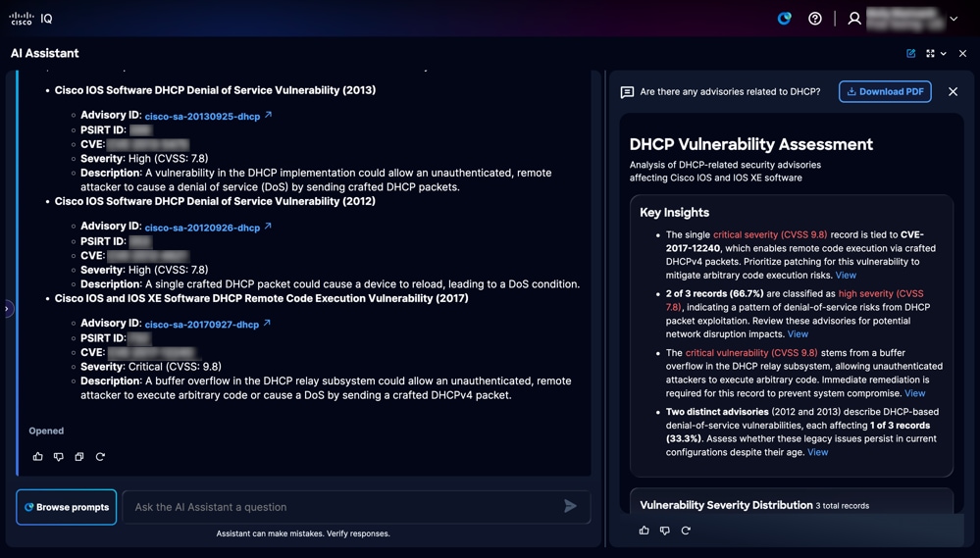The width and height of the screenshot is (980, 558).
Task: Open the AI Assistant swirl icon in header
Action: (785, 19)
